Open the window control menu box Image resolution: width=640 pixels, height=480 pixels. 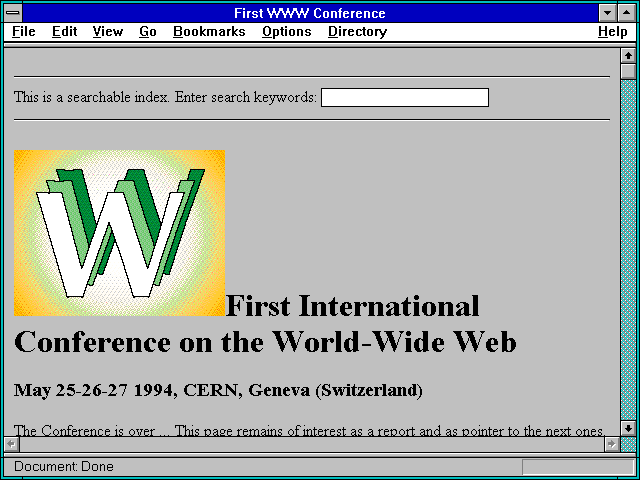pos(13,13)
